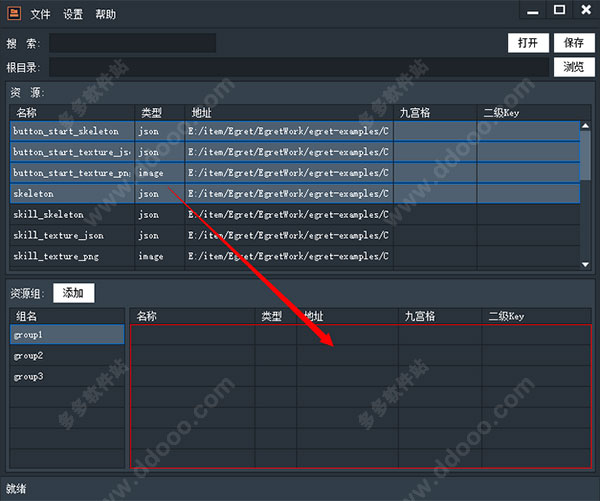Open the 文件 menu
600x501 pixels.
40,15
